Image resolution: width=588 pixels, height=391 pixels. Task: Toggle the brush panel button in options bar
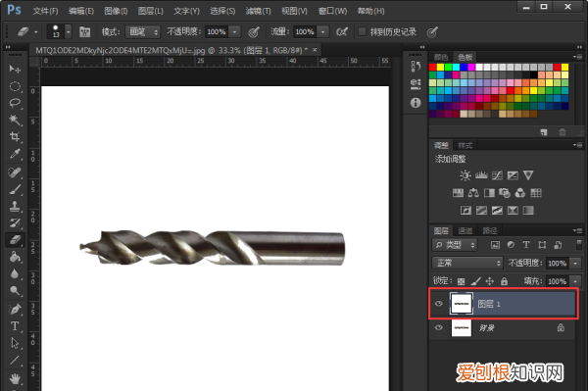click(85, 32)
